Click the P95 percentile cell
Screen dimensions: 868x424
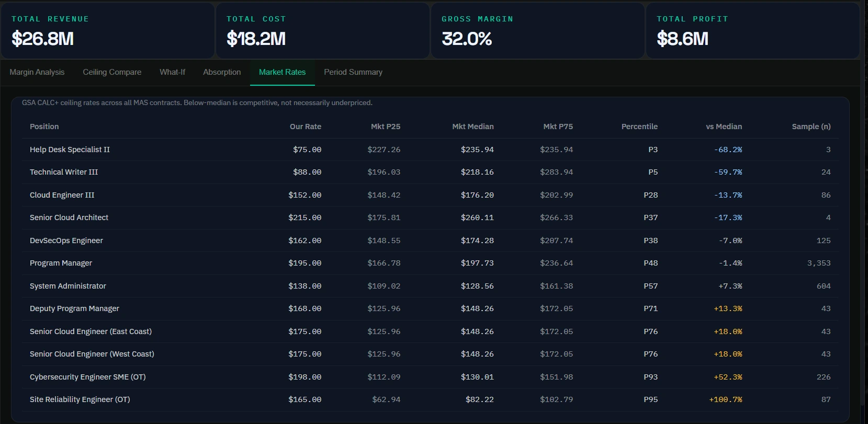[651, 399]
